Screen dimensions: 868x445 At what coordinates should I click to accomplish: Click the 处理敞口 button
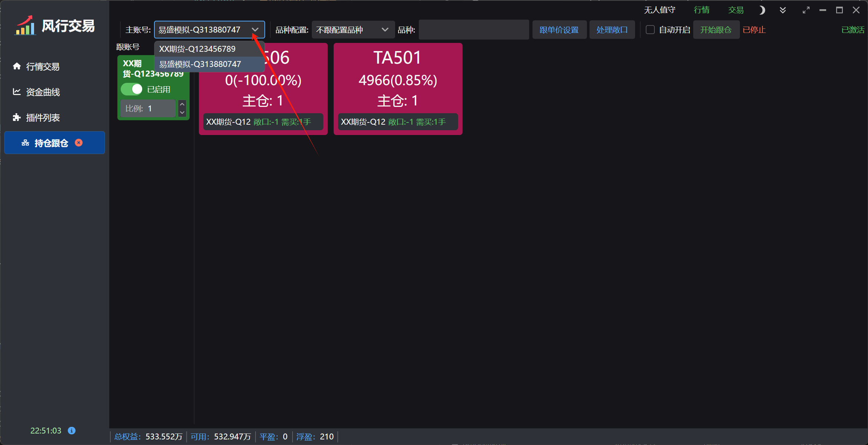(x=612, y=30)
